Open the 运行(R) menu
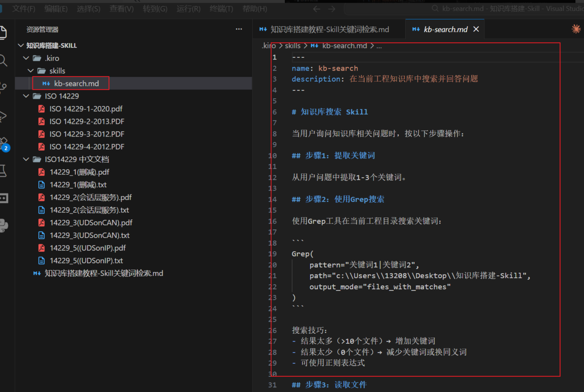This screenshot has width=584, height=392. pos(188,9)
